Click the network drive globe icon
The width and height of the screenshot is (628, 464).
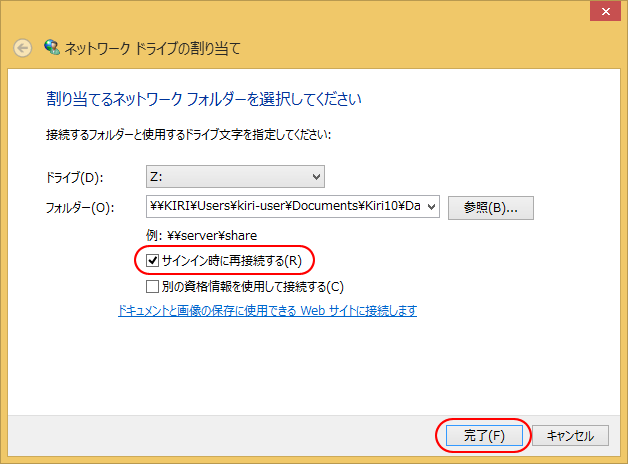52,47
